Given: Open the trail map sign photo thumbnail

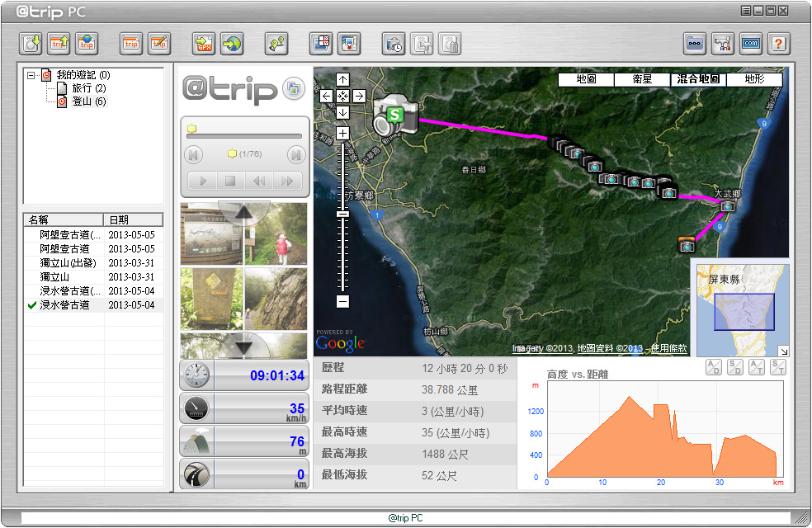Looking at the screenshot, I should [212, 233].
